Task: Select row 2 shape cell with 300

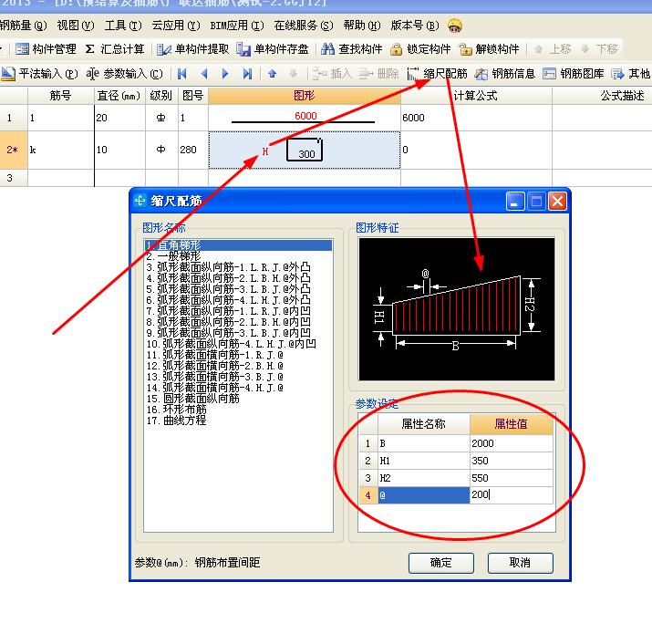Action: click(x=305, y=150)
